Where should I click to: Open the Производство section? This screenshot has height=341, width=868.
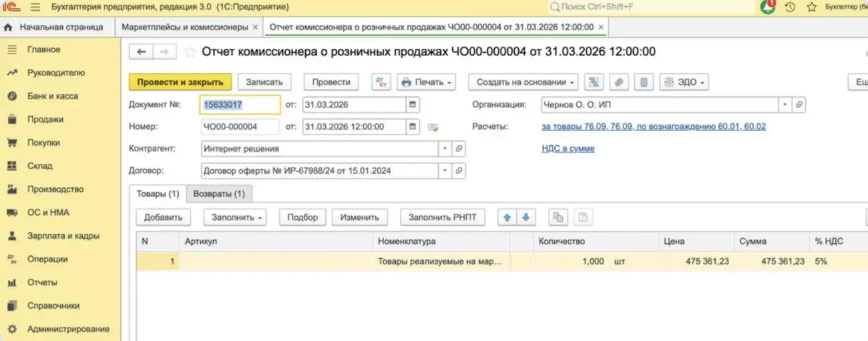(55, 189)
